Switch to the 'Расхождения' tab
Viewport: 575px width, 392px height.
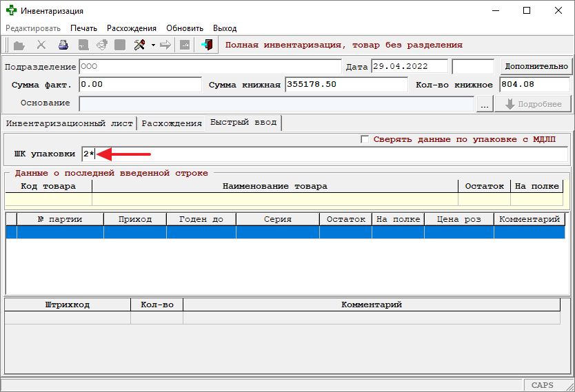171,123
